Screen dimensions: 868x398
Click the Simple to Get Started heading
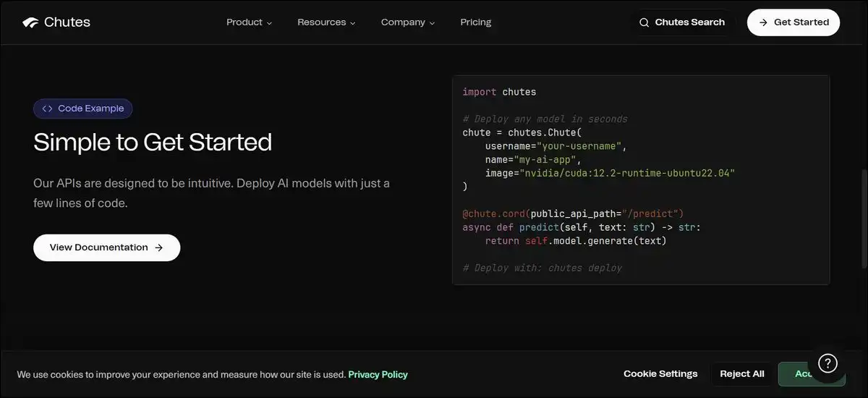coord(153,142)
